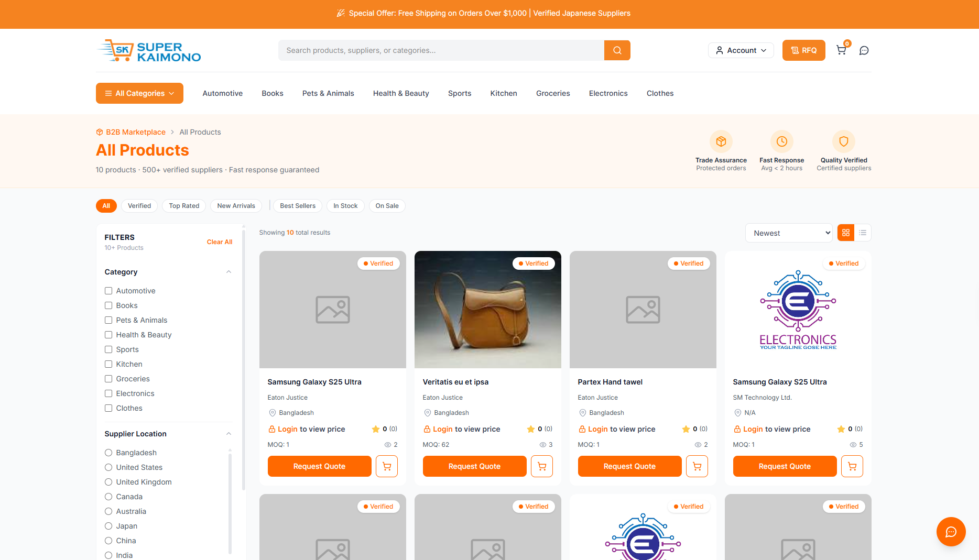Check the Electronics category filter
Image resolution: width=979 pixels, height=560 pixels.
(108, 393)
